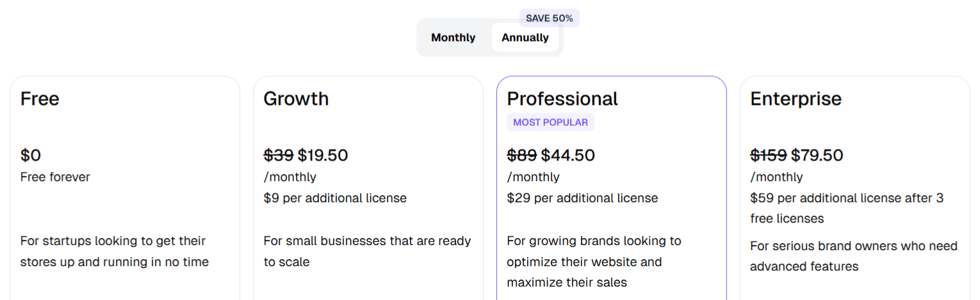Click the $44.50 Professional price
Viewport: 980px width, 300px height.
(x=568, y=155)
